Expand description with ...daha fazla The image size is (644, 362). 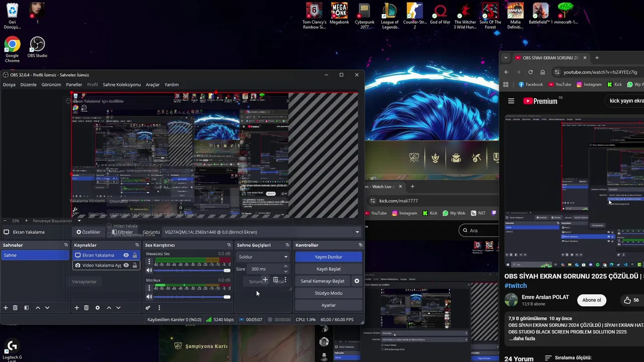point(522,338)
